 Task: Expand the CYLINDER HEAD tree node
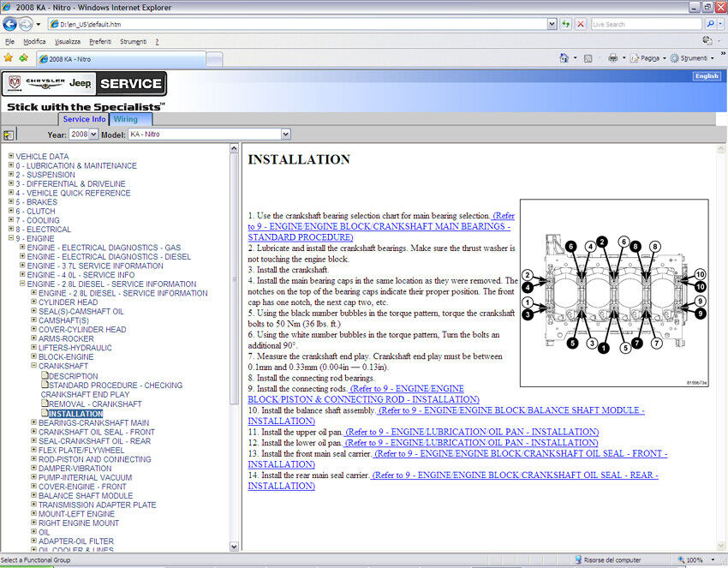tap(34, 302)
